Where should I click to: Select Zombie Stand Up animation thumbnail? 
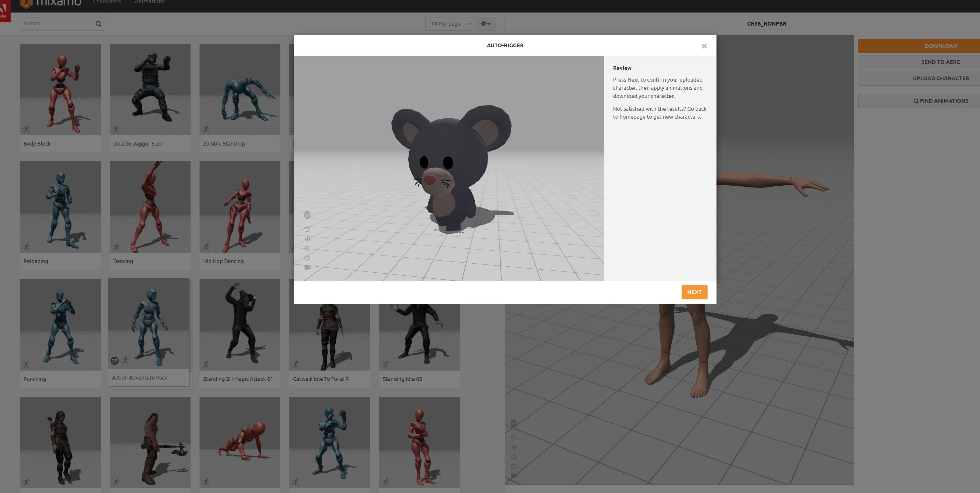click(240, 90)
